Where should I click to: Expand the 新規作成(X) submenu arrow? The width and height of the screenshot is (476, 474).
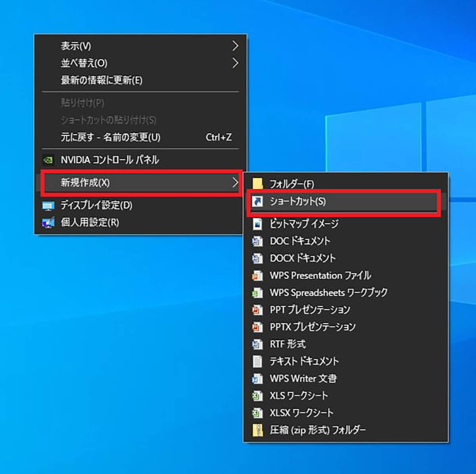(x=235, y=183)
